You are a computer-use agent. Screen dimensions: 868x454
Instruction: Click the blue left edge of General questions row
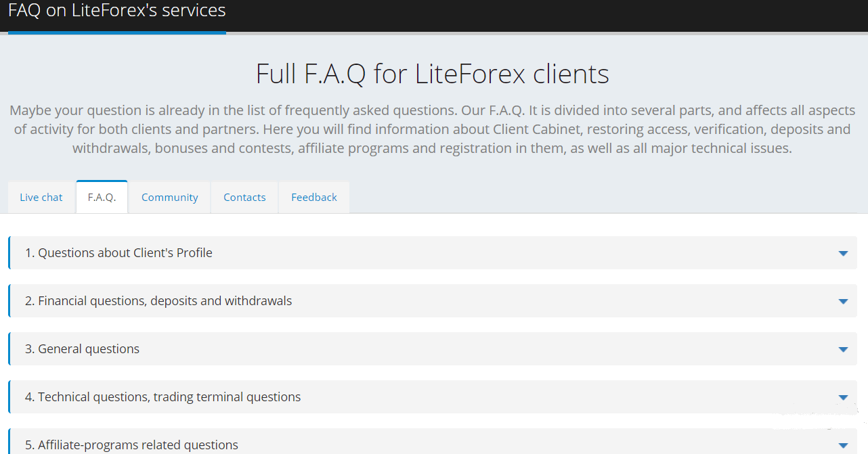[9, 349]
